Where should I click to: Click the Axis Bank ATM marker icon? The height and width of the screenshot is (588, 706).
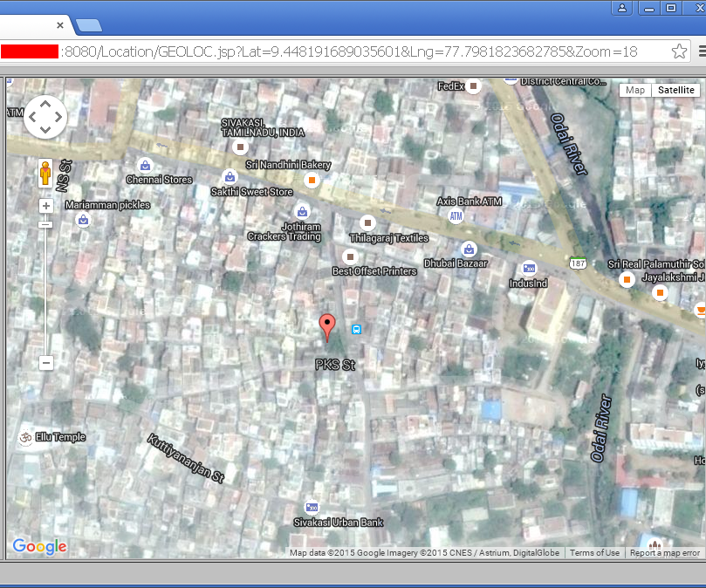456,215
